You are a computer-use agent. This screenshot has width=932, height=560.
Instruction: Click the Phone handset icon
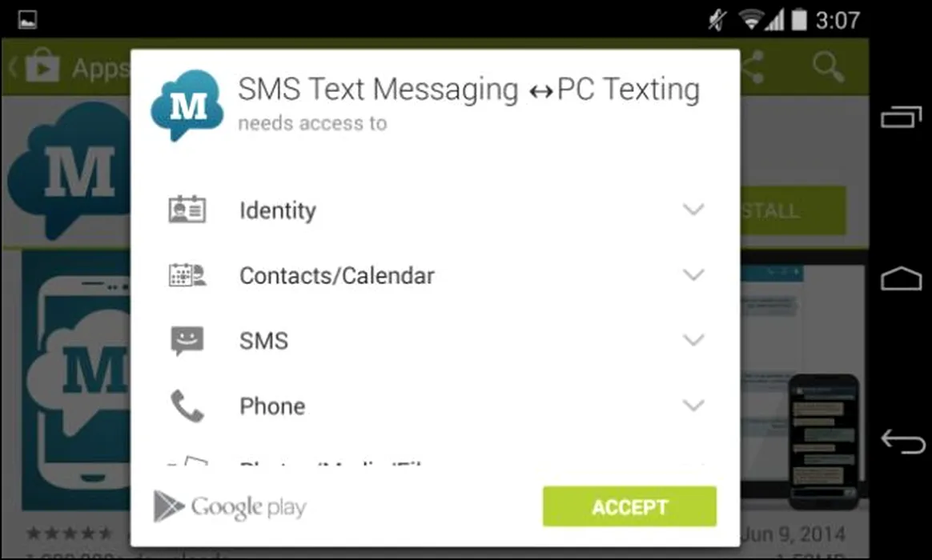187,406
